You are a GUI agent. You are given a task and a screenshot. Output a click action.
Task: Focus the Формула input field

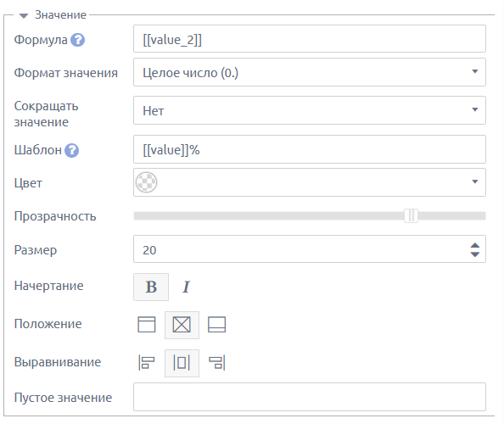point(310,39)
